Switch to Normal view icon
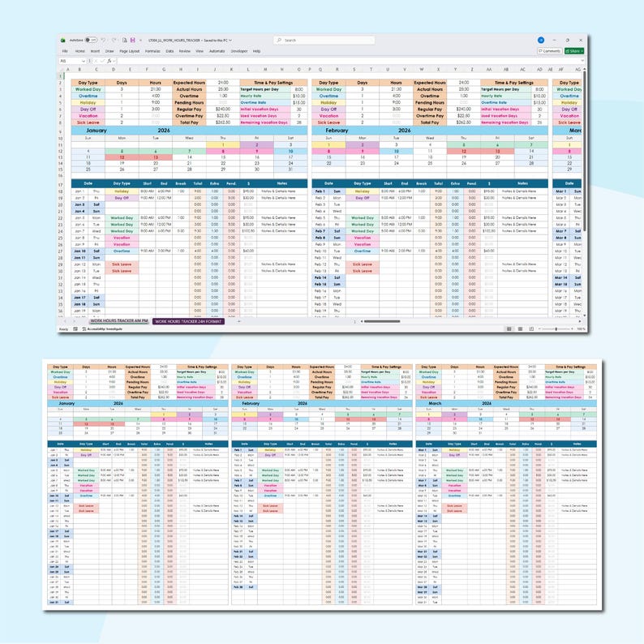 pyautogui.click(x=509, y=329)
